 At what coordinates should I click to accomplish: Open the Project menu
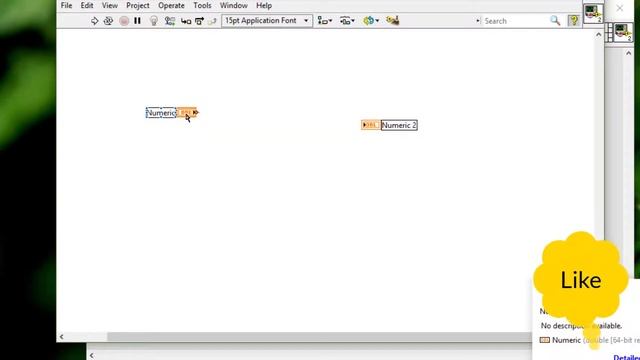[138, 6]
